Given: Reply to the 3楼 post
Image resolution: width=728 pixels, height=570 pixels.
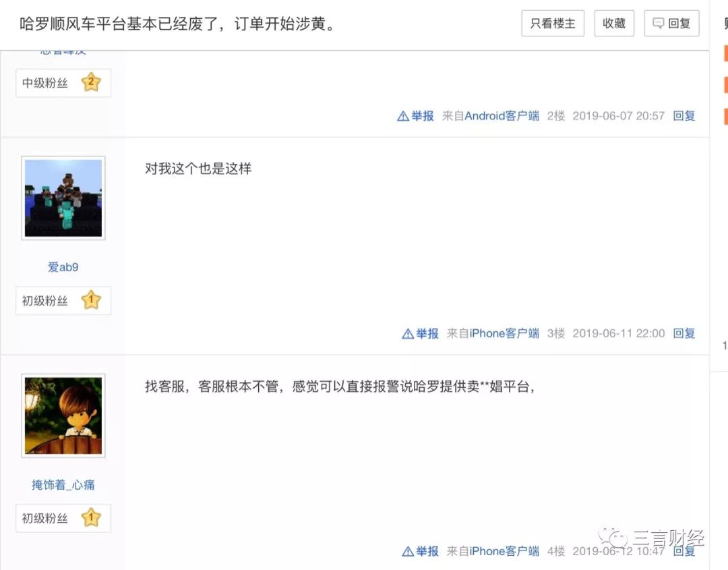Looking at the screenshot, I should pos(684,333).
